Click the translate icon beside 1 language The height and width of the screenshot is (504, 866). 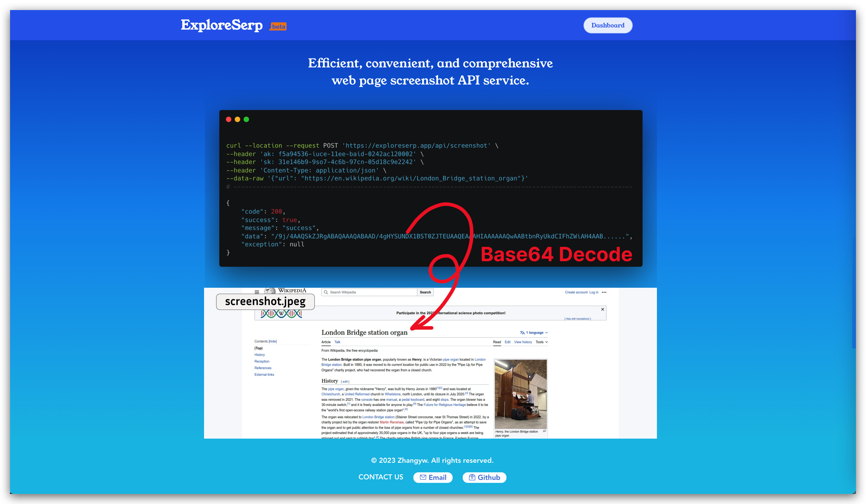522,332
